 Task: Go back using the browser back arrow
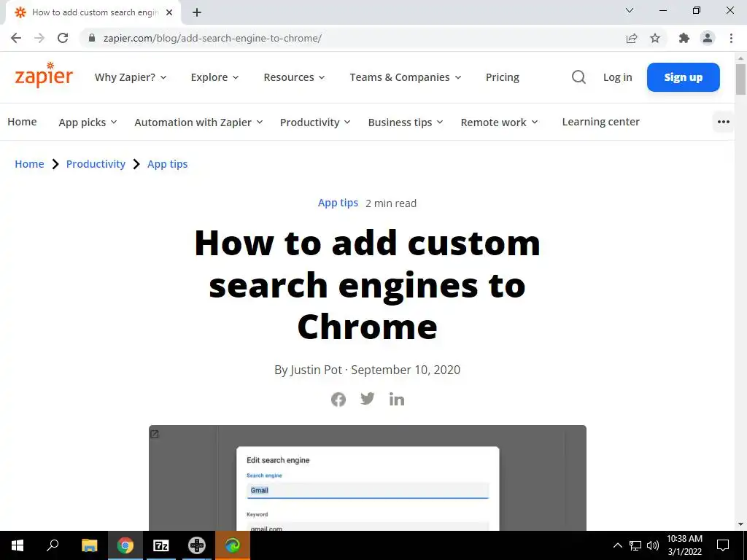16,38
